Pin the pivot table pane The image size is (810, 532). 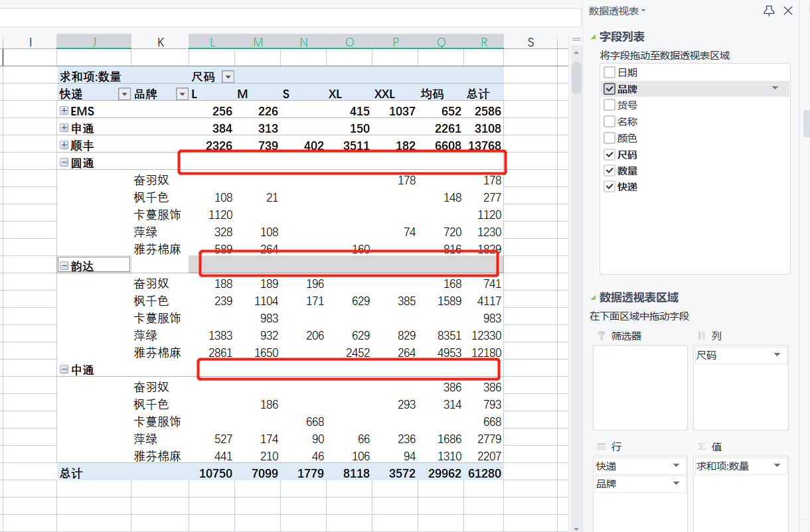coord(769,11)
